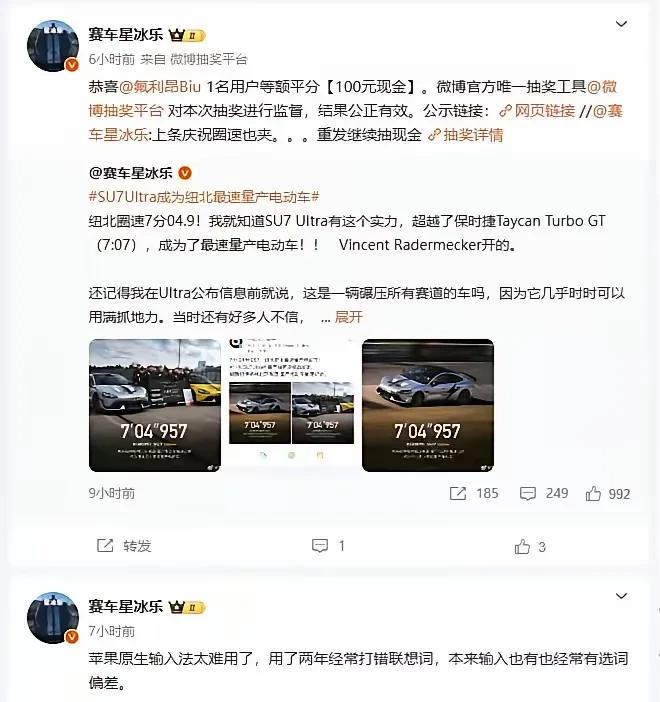The width and height of the screenshot is (660, 702).
Task: Like the first post with thumbs-up showing 3
Action: [x=522, y=546]
